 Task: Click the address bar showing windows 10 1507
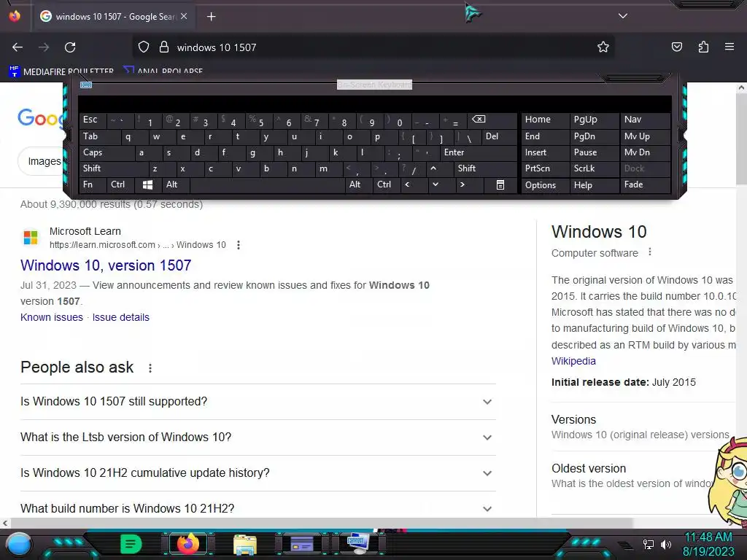tap(373, 47)
